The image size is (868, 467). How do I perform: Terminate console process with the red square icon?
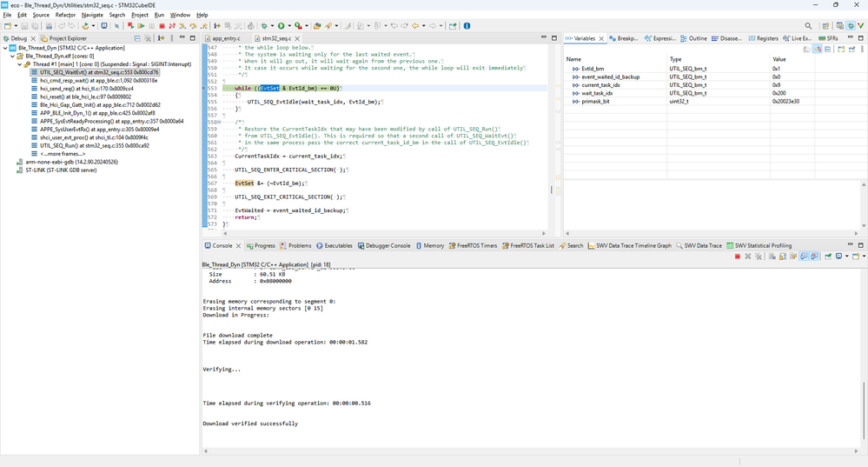point(738,256)
